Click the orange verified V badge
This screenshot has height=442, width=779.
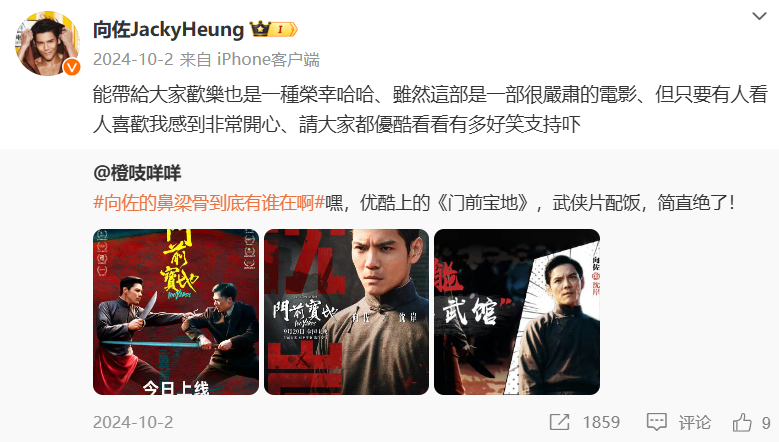[x=72, y=67]
